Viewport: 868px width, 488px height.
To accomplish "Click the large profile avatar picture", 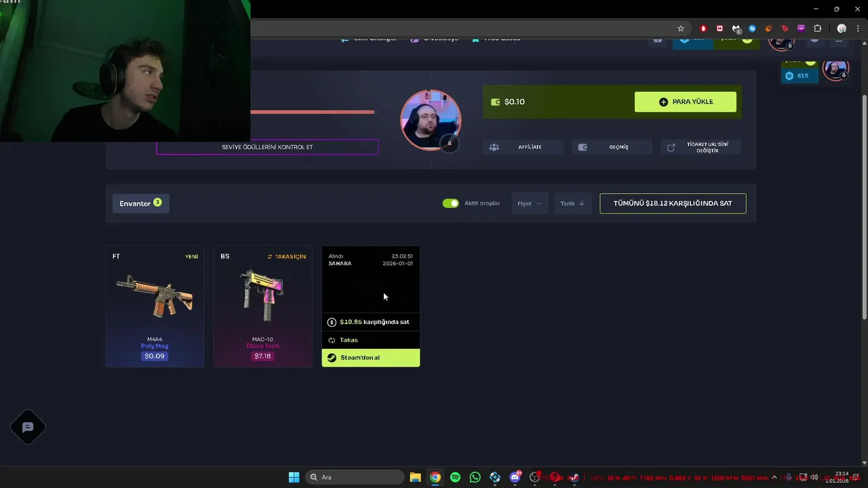I will click(x=431, y=120).
